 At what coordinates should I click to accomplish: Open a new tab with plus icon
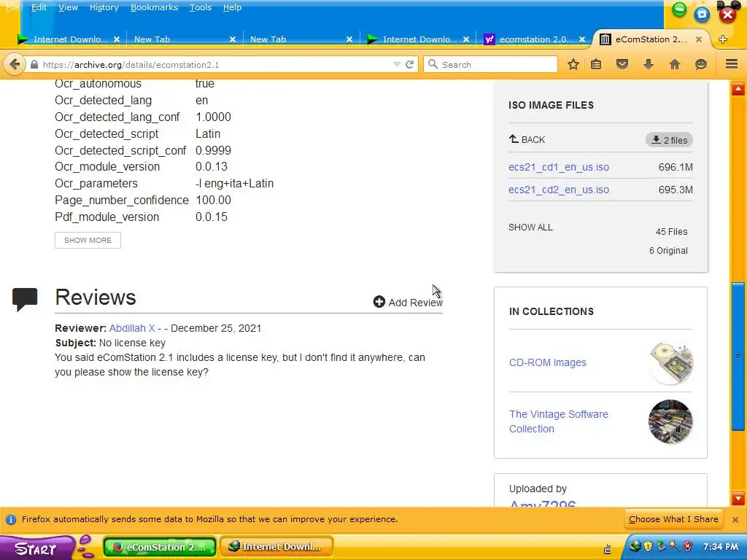(723, 39)
